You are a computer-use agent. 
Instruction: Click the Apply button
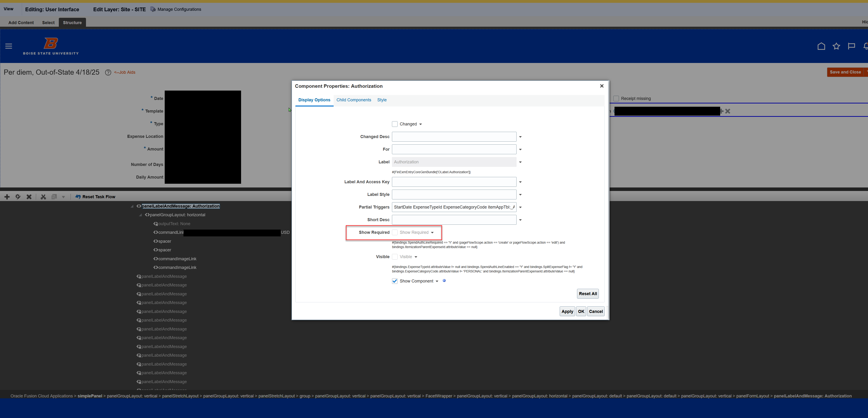(567, 312)
